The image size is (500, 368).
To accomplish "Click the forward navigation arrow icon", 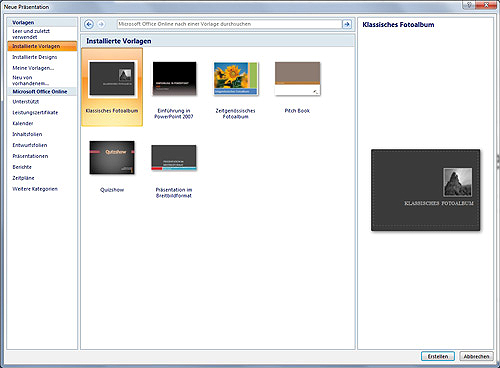I will tap(101, 24).
